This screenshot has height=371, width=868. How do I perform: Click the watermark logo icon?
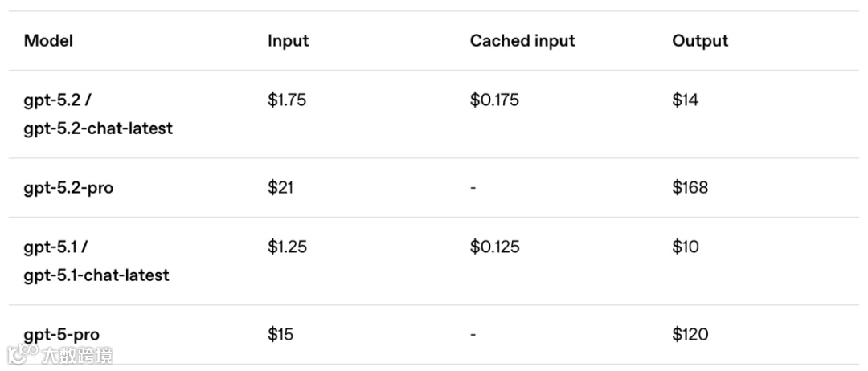point(22,354)
